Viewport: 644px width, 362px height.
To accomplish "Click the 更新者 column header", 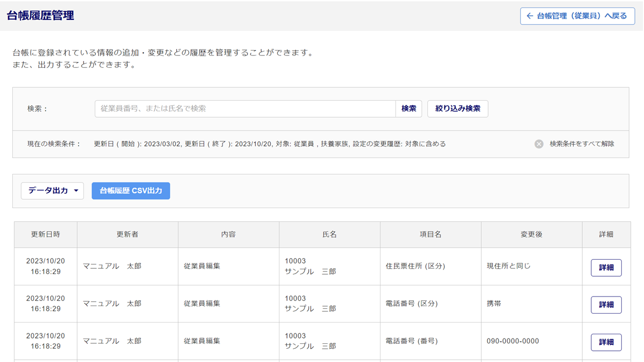I will [128, 234].
